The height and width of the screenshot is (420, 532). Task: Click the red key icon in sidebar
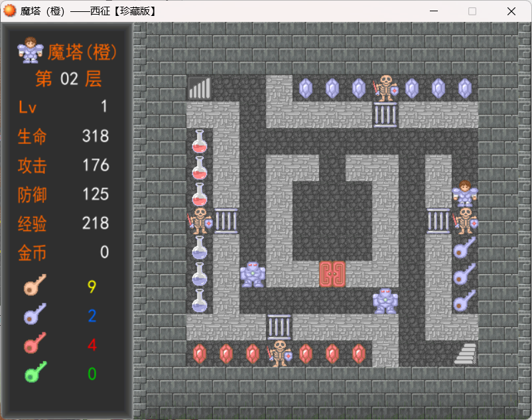(35, 343)
